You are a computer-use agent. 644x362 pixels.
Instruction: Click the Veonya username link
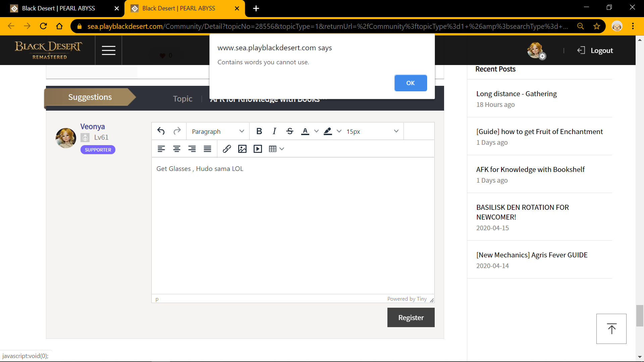pyautogui.click(x=93, y=126)
